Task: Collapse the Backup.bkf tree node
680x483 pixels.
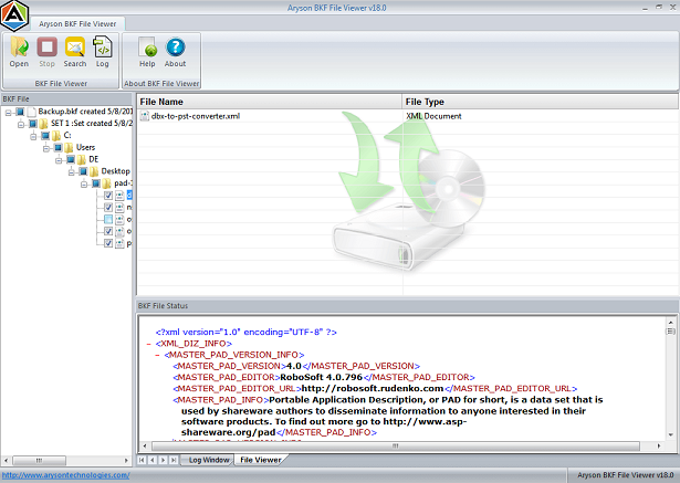Action: pyautogui.click(x=8, y=112)
